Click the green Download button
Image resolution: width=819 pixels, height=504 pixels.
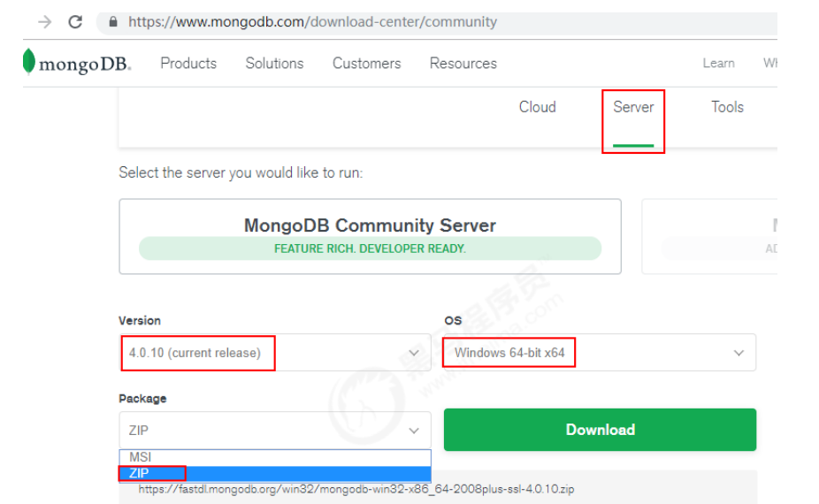point(600,430)
